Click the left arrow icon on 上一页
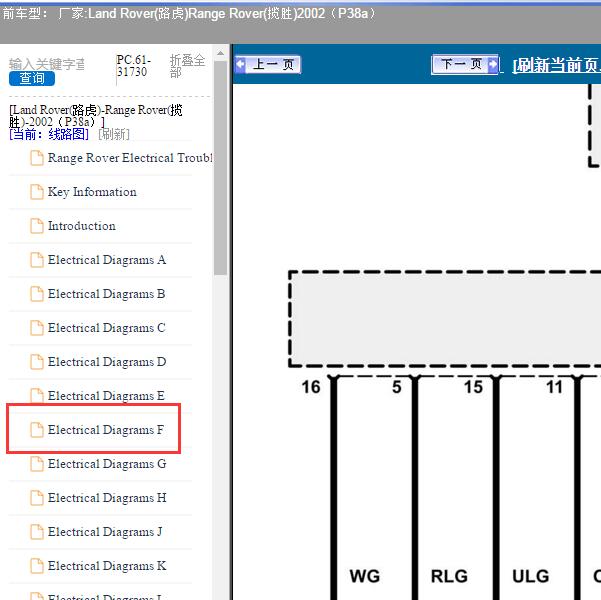 pyautogui.click(x=241, y=64)
